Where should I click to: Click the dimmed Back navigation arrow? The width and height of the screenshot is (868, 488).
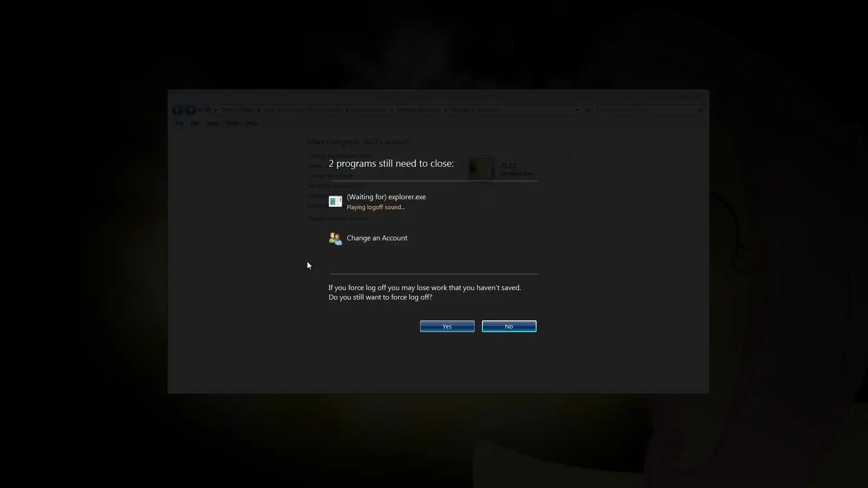tap(178, 110)
